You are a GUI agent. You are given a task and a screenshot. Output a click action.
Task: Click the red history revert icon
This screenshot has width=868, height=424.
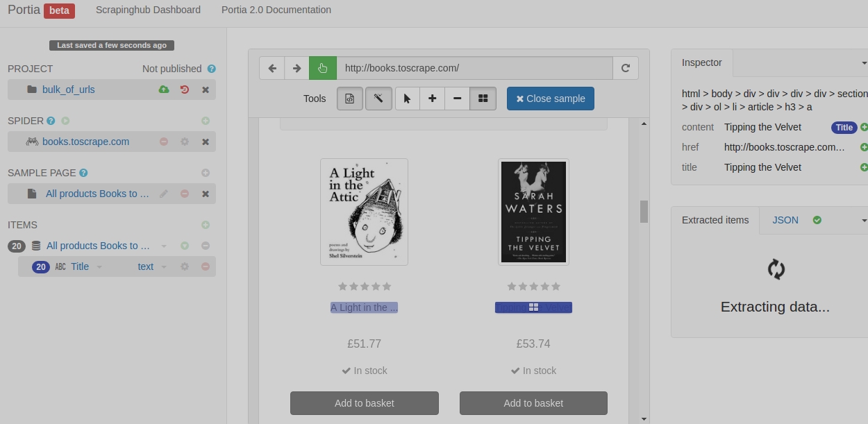coord(185,90)
